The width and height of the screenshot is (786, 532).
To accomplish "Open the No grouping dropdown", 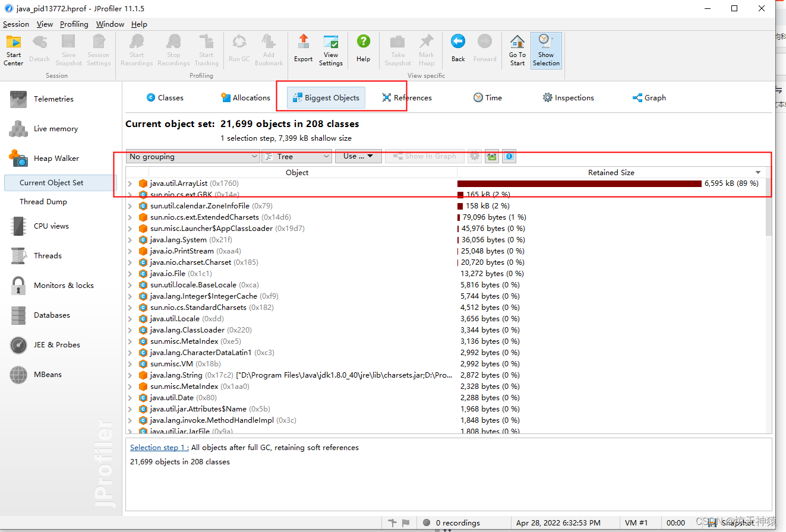I will [192, 157].
